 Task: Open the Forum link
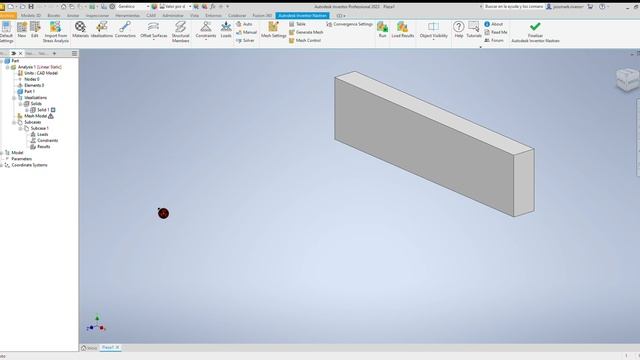pyautogui.click(x=494, y=40)
